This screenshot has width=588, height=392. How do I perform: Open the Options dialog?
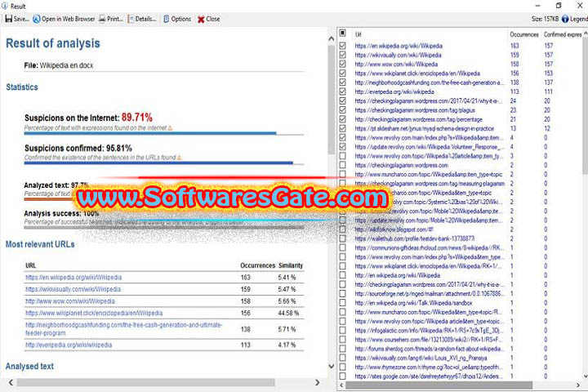pos(177,19)
